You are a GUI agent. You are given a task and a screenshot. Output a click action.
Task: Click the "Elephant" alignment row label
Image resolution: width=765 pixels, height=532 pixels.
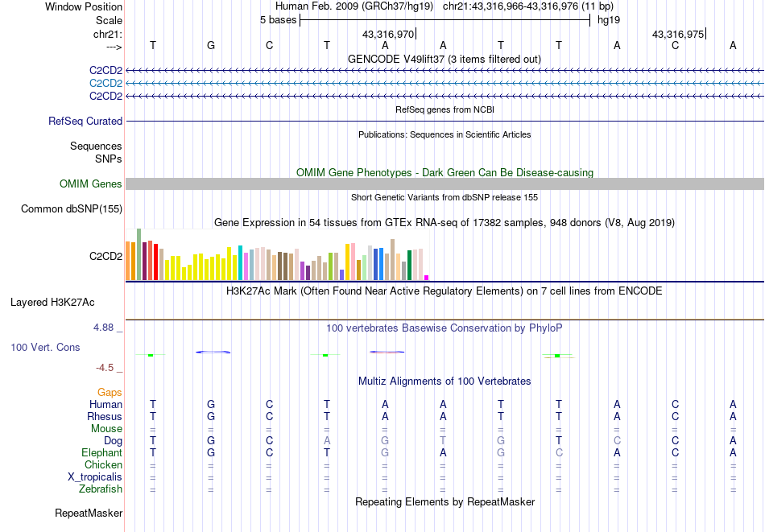click(102, 452)
